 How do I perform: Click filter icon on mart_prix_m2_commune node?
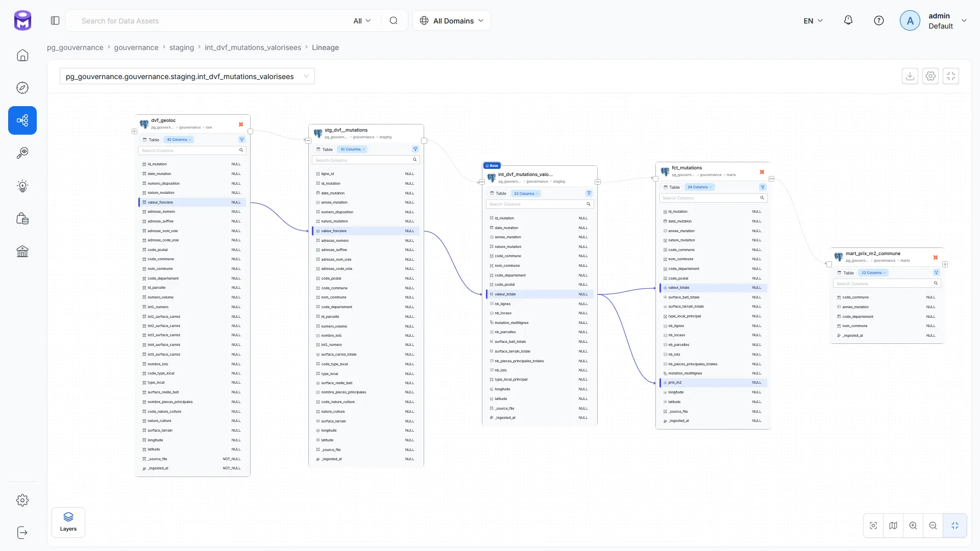937,273
